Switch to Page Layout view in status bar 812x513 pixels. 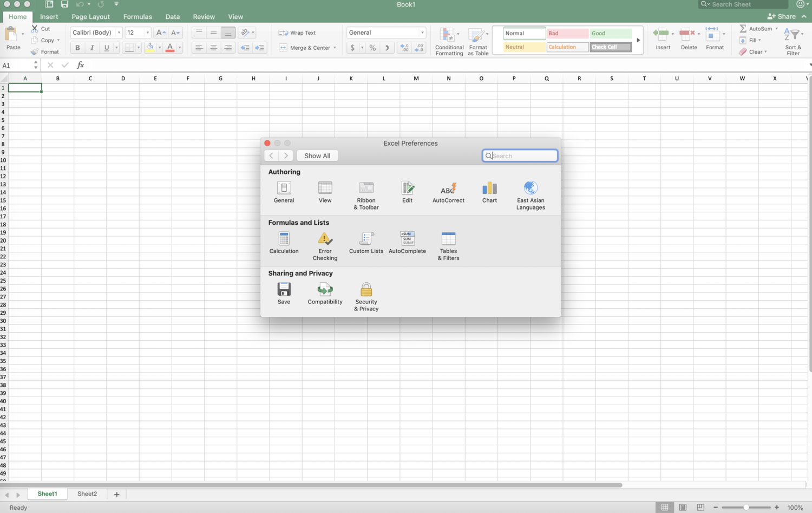pos(683,508)
